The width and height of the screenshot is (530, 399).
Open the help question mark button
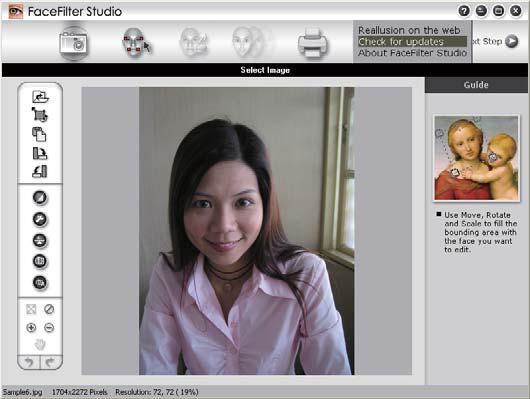click(x=464, y=11)
